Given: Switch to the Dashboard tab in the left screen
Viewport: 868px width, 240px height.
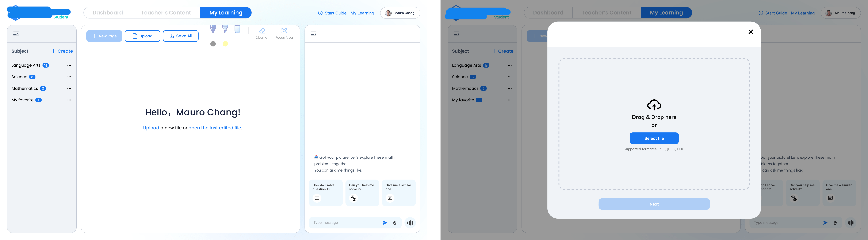Looking at the screenshot, I should tap(108, 13).
